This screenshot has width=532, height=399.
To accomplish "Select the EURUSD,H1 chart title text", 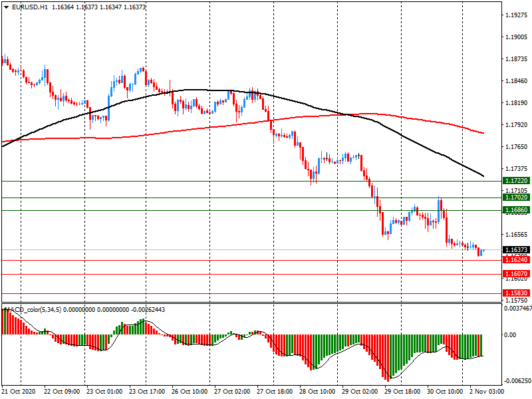I will (30, 7).
